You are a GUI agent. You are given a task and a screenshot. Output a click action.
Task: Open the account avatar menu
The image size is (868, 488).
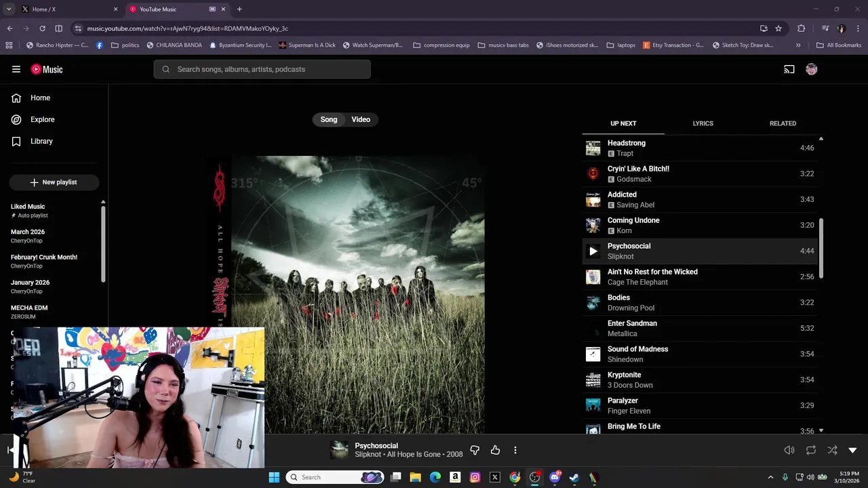tap(811, 69)
